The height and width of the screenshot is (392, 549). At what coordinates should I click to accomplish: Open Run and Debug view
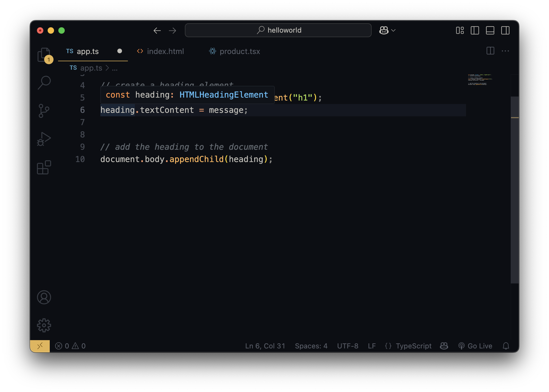[x=44, y=139]
